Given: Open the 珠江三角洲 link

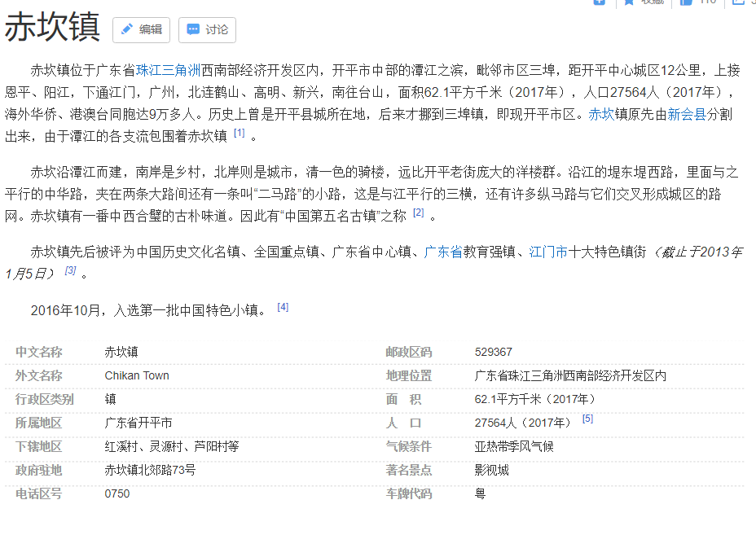Looking at the screenshot, I should [168, 70].
